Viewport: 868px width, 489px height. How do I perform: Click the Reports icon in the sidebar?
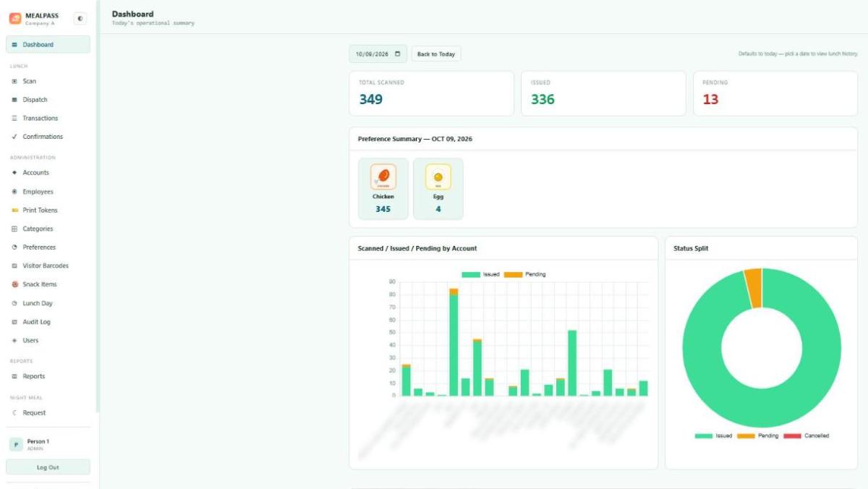point(14,377)
